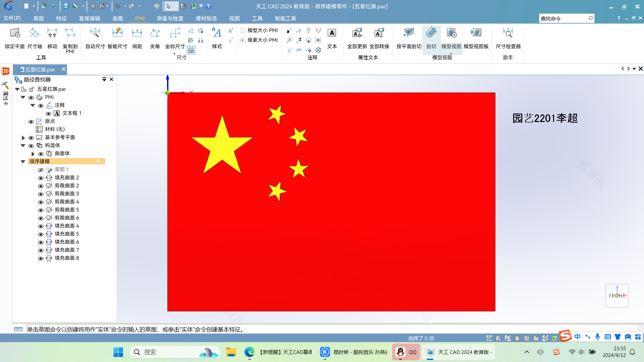Screen dimensions: 644x362
Task: Select the 夹角 angle dimension tool
Action: (155, 38)
